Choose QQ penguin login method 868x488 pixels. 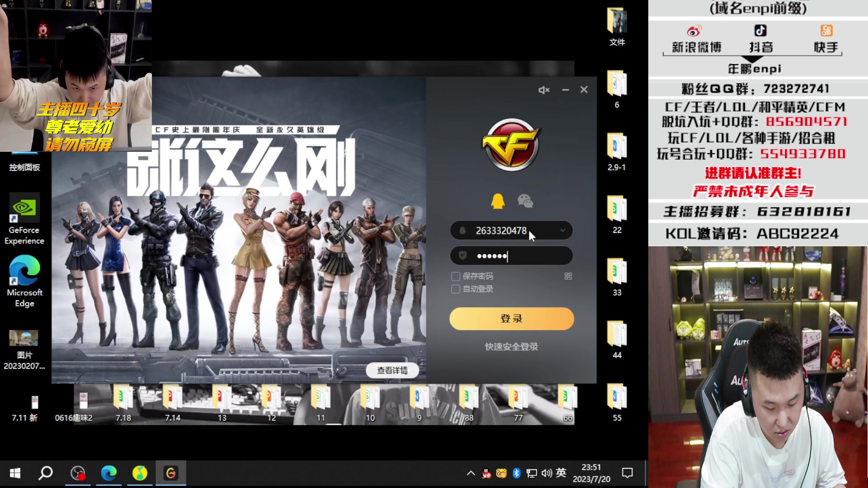pos(498,201)
